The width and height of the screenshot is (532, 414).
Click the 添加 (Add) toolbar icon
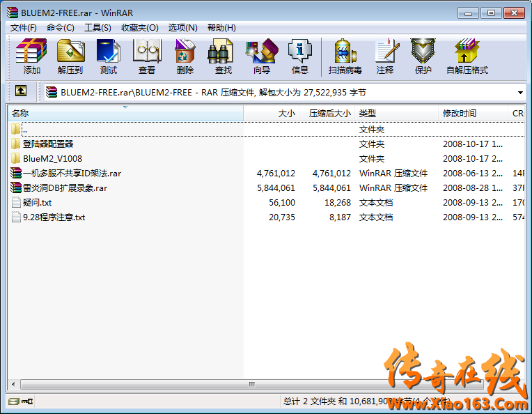point(31,56)
